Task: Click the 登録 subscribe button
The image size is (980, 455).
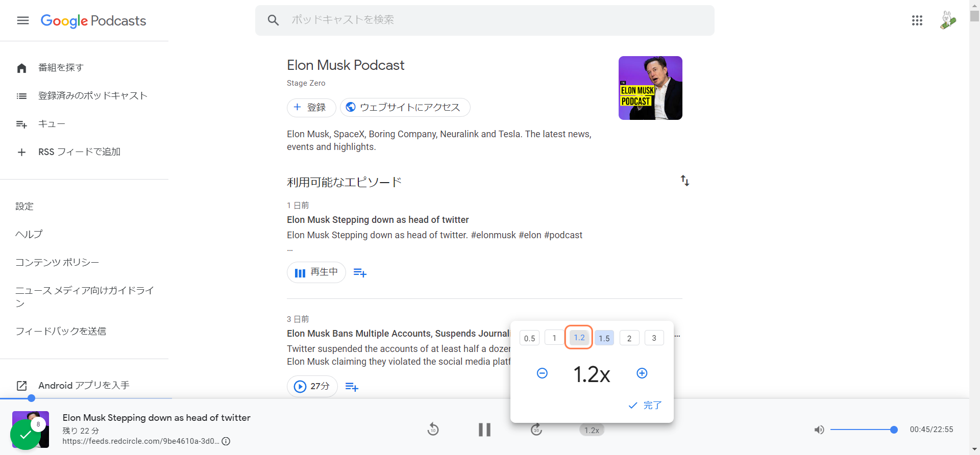Action: pos(311,107)
